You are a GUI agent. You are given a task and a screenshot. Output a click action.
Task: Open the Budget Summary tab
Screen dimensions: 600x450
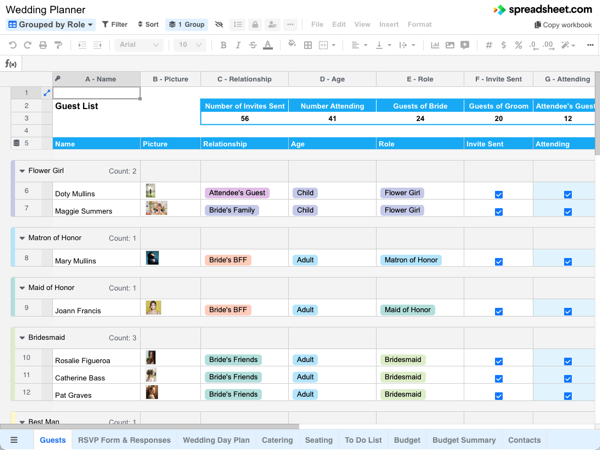pos(464,440)
